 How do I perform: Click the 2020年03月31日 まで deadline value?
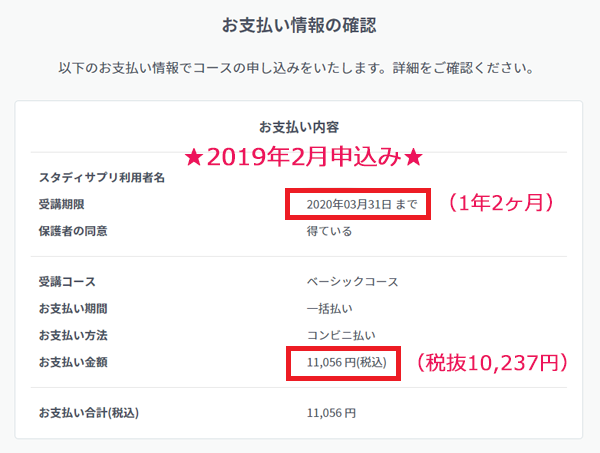[362, 204]
